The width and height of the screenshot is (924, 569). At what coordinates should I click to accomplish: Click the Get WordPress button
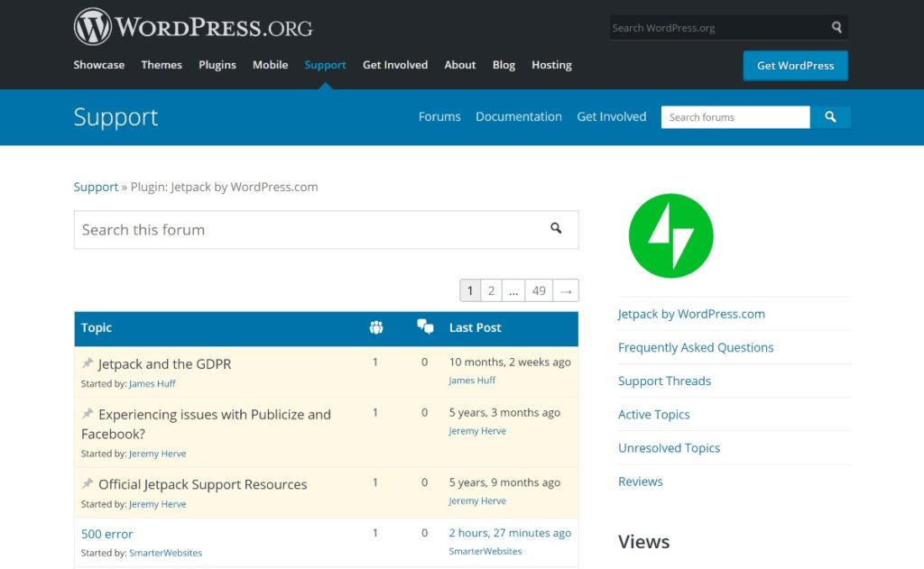pyautogui.click(x=795, y=65)
